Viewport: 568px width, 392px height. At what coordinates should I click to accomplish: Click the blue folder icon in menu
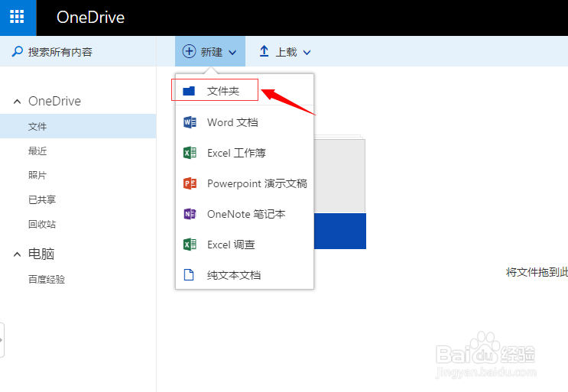(x=189, y=91)
